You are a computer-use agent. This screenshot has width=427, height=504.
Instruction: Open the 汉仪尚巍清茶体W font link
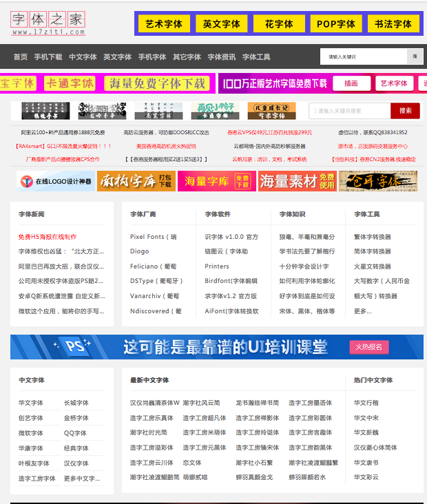click(155, 403)
